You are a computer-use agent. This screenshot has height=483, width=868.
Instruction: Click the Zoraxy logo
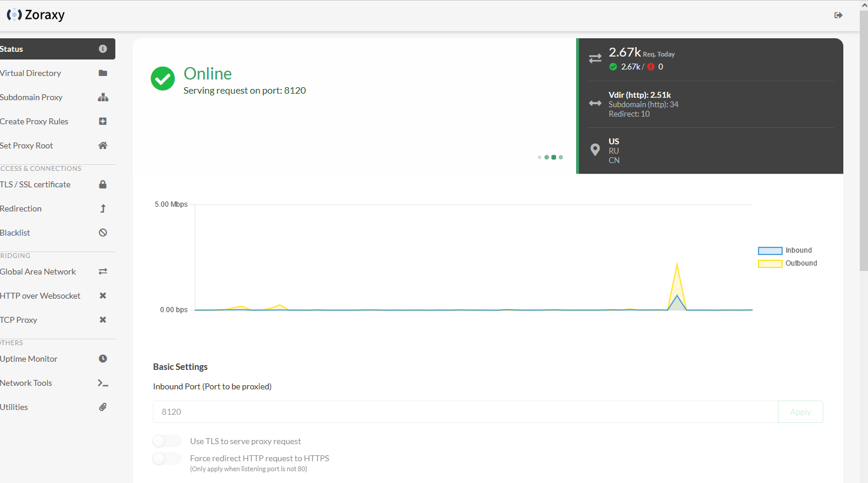click(35, 15)
